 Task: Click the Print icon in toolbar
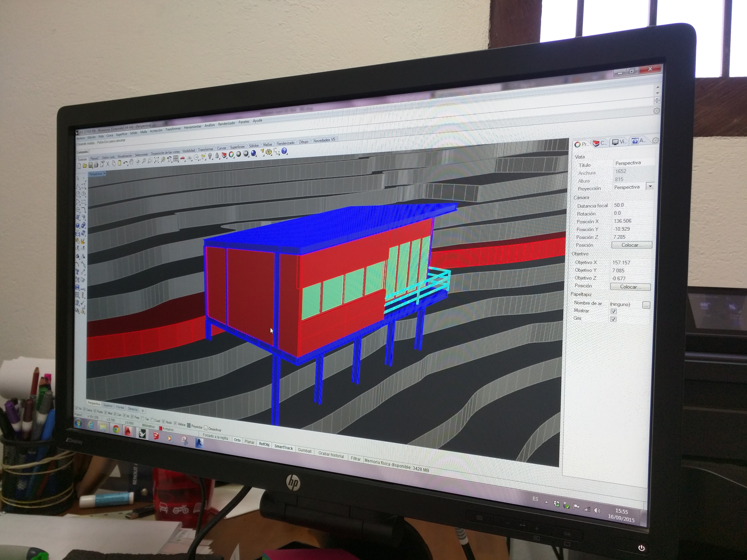96,165
